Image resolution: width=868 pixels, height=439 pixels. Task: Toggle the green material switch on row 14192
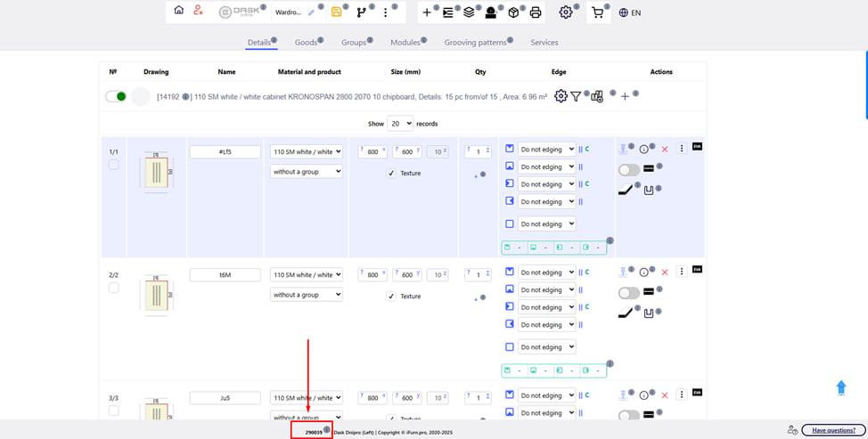pyautogui.click(x=116, y=96)
